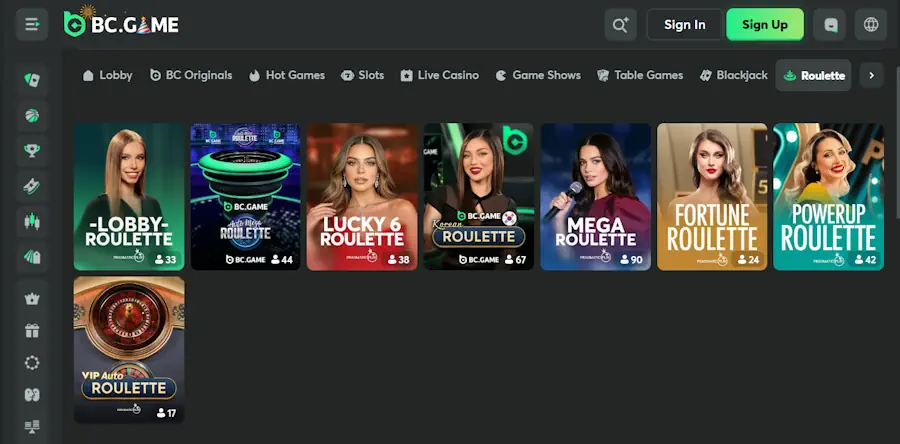Viewport: 900px width, 444px height.
Task: Open the search magnifier icon
Action: coord(620,25)
